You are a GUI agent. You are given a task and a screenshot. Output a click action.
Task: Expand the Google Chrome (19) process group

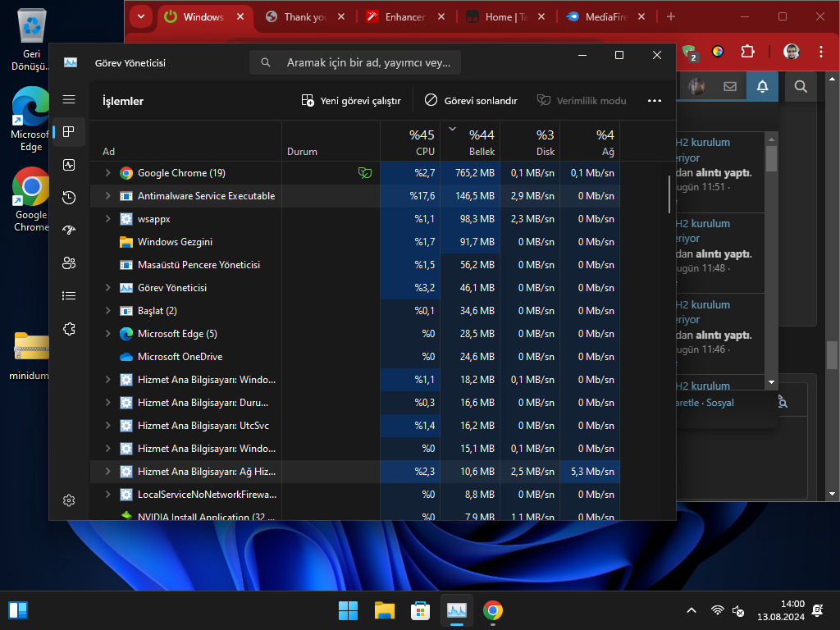click(107, 172)
